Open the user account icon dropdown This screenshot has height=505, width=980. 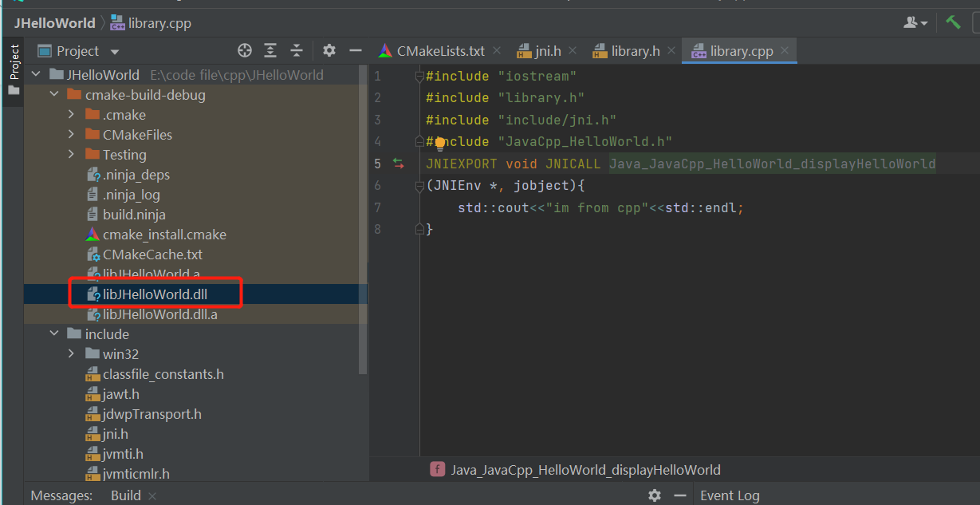click(x=915, y=22)
